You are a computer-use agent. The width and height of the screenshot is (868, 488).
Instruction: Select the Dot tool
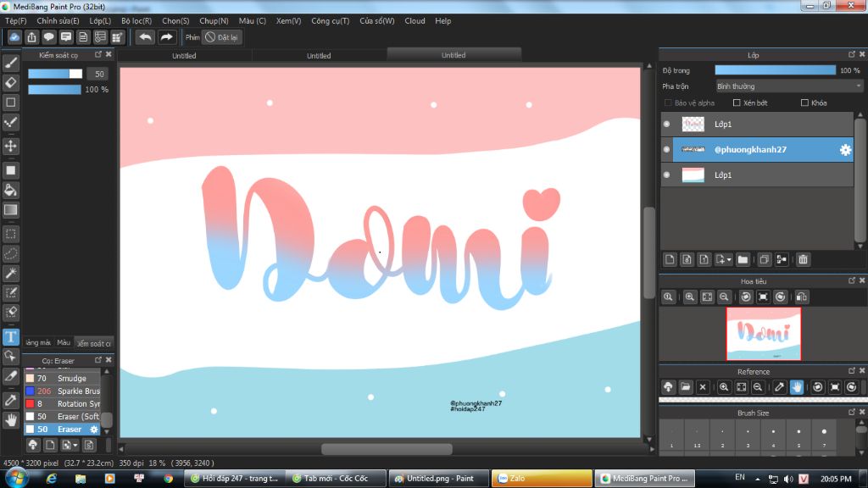click(10, 122)
